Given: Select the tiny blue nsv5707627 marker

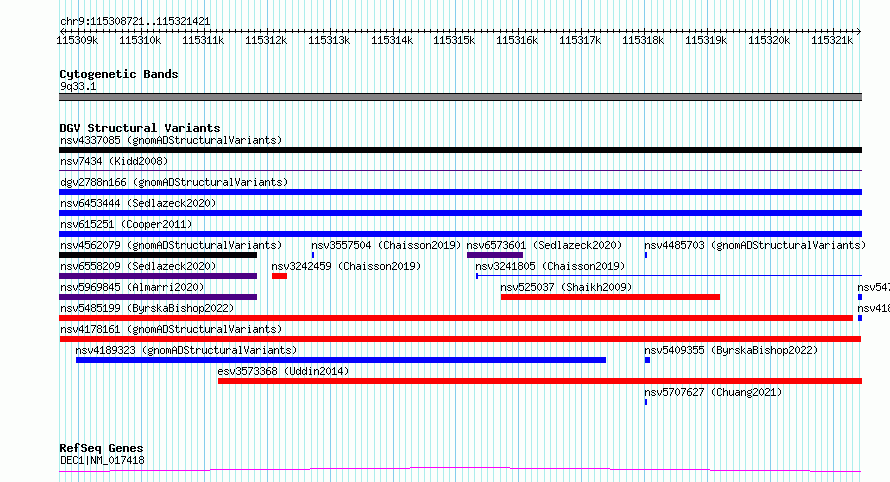Looking at the screenshot, I should tap(646, 402).
